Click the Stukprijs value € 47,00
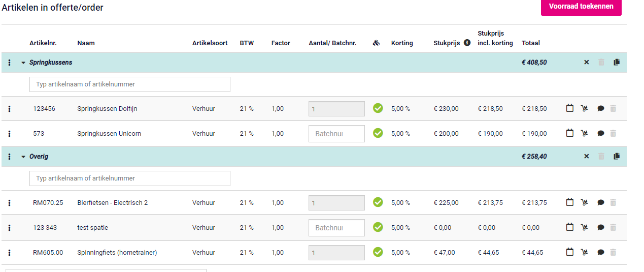 [445, 253]
